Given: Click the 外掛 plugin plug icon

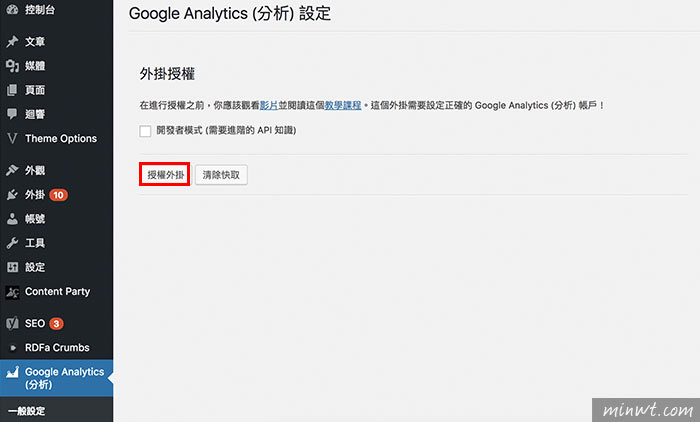Looking at the screenshot, I should pyautogui.click(x=12, y=195).
